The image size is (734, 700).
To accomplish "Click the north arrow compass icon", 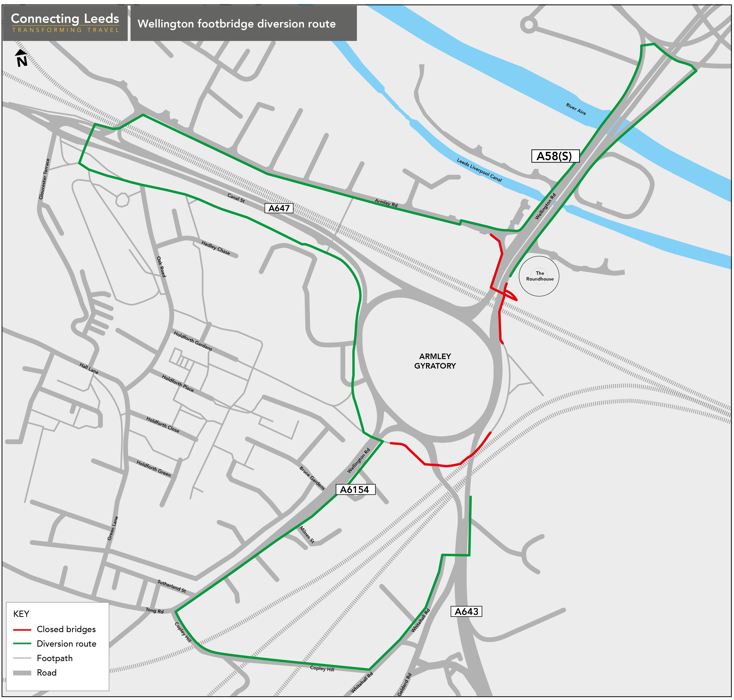I will point(21,58).
